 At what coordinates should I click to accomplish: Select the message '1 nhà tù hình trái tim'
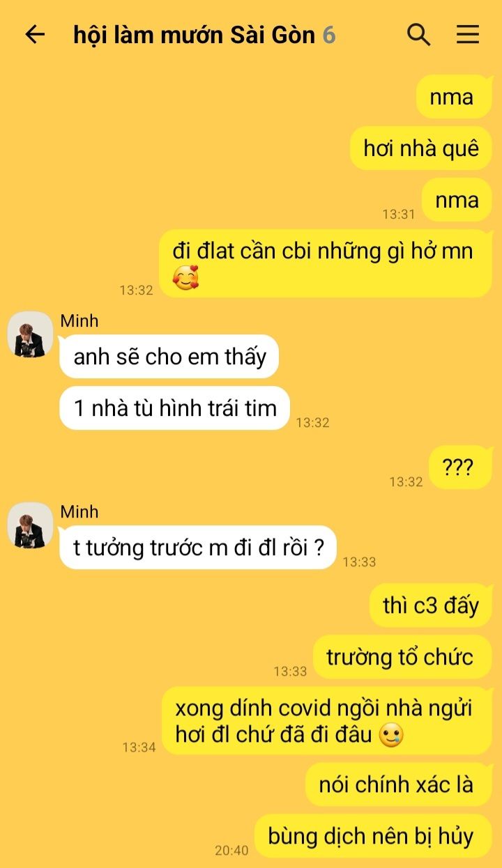click(x=175, y=408)
